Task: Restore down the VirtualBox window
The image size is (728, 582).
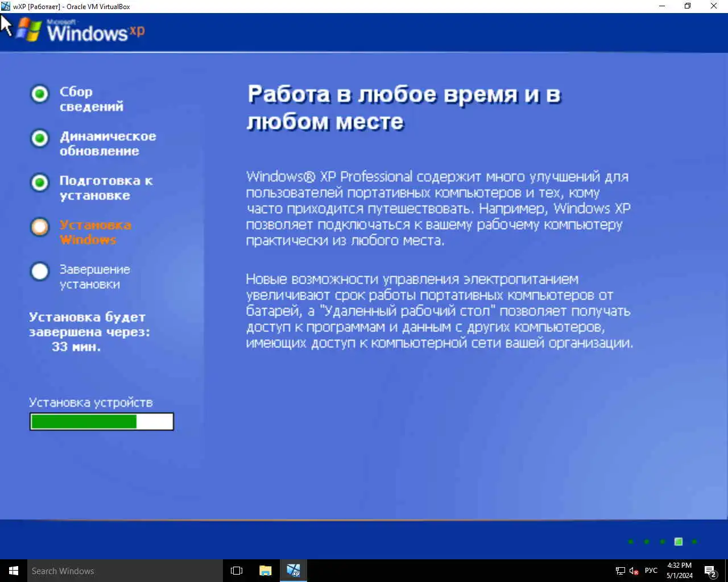Action: coord(688,6)
